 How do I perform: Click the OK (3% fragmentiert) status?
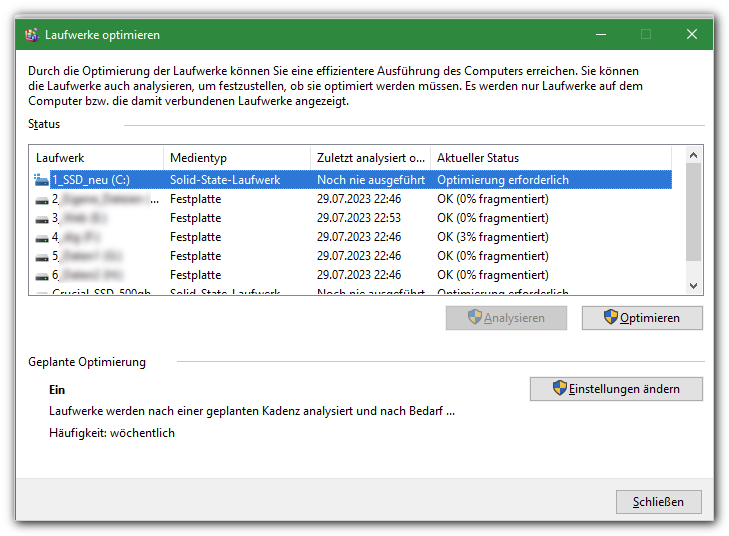[x=493, y=237]
